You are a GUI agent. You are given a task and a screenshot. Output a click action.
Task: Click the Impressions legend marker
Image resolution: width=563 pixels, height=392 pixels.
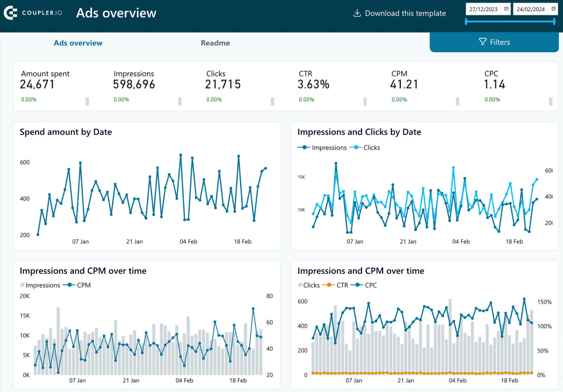click(x=304, y=148)
